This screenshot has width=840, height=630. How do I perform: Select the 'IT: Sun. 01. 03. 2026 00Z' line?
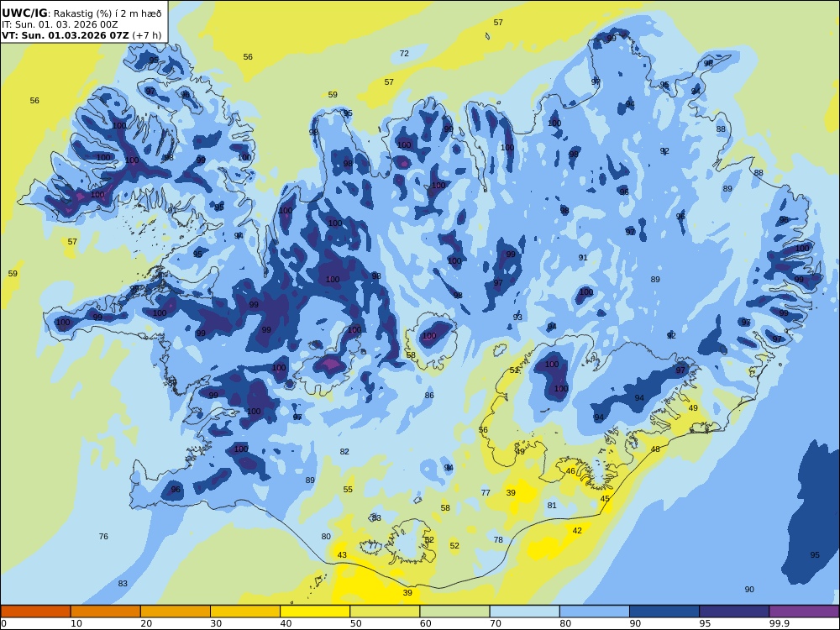60,24
